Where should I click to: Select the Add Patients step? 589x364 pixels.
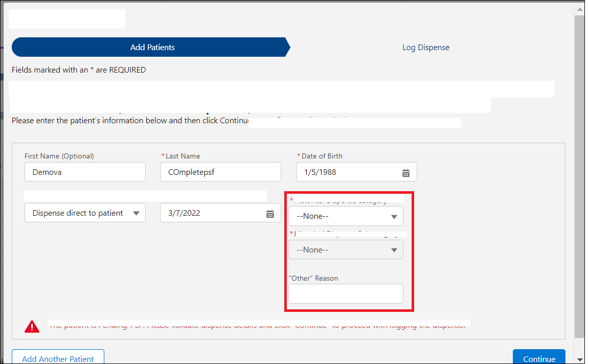click(x=152, y=47)
